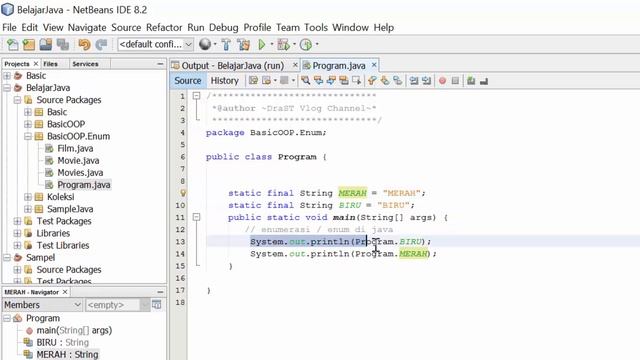
Task: Click the Debug Project icon
Action: pyautogui.click(x=283, y=44)
